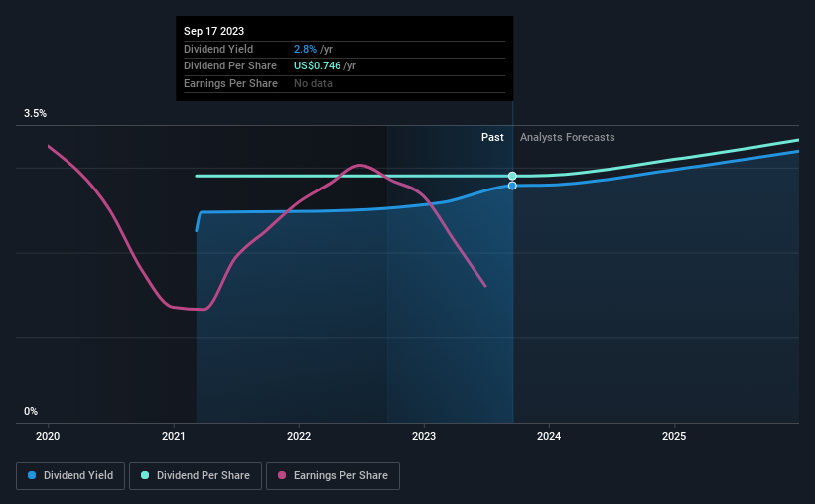Click the Past section label

tap(492, 137)
